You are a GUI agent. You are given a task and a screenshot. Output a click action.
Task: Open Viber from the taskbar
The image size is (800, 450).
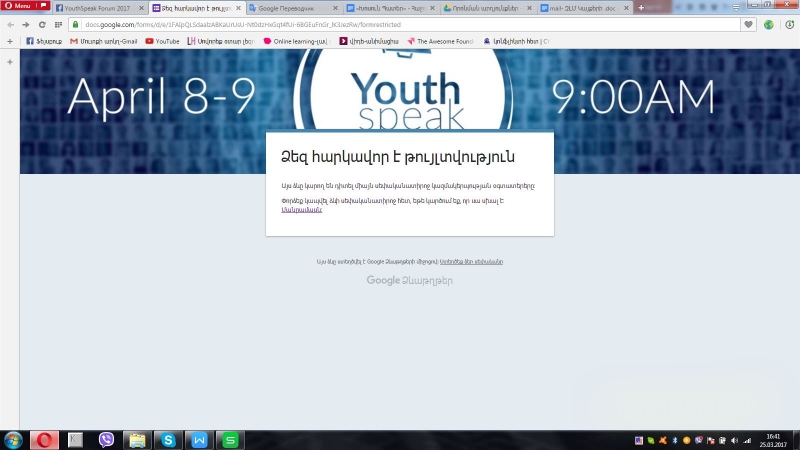tap(106, 440)
